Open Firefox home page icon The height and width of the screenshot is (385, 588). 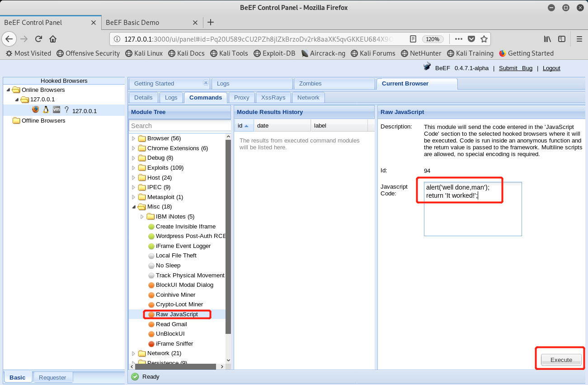(53, 39)
